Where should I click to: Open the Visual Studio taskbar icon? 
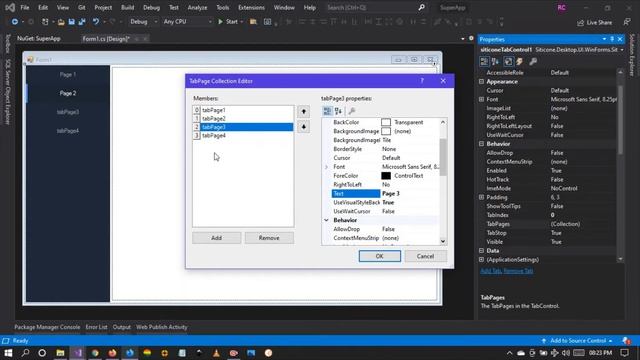click(x=78, y=353)
